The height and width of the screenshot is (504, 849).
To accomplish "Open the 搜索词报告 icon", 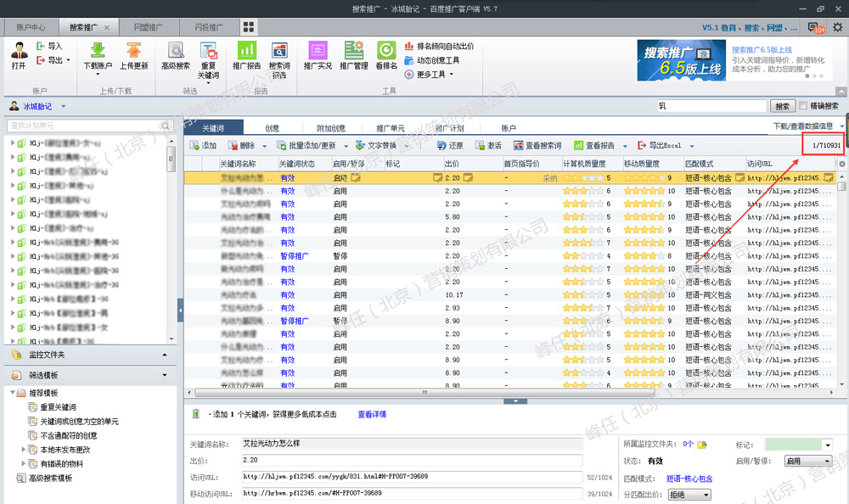I will pyautogui.click(x=279, y=50).
